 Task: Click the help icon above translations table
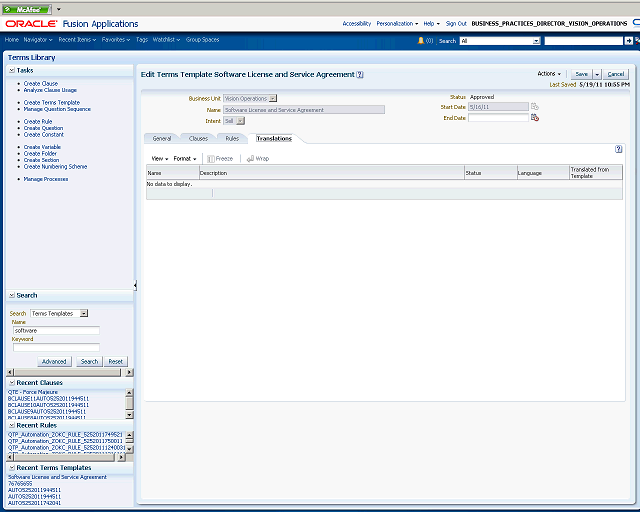(618, 149)
